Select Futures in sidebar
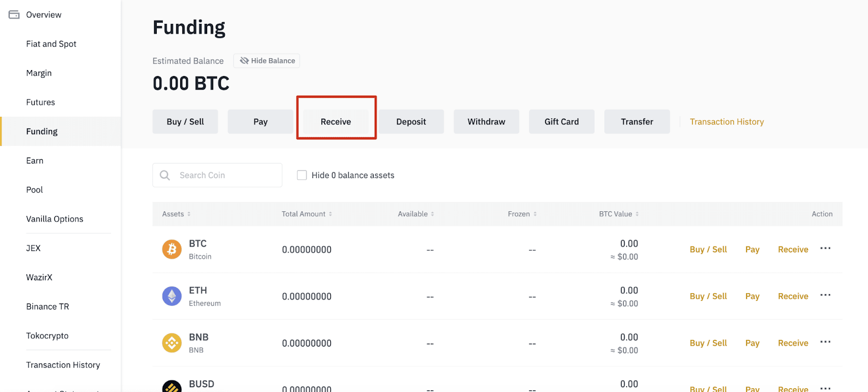 click(41, 102)
